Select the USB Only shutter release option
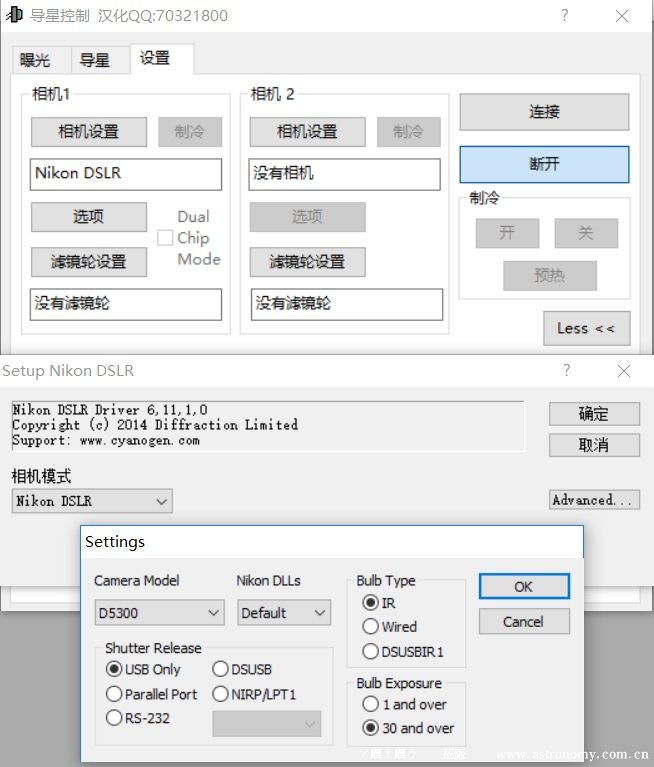Screen dimensions: 654x767 (x=115, y=669)
